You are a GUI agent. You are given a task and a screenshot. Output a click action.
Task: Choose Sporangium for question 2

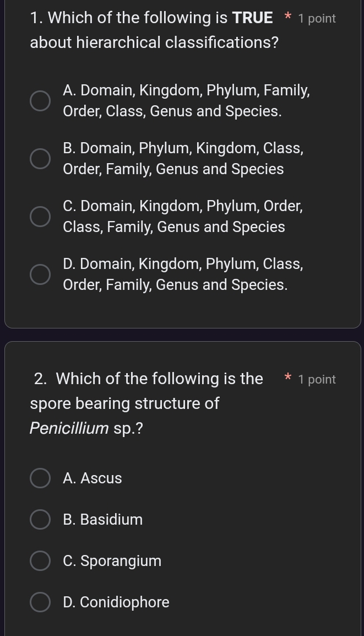[x=40, y=560]
